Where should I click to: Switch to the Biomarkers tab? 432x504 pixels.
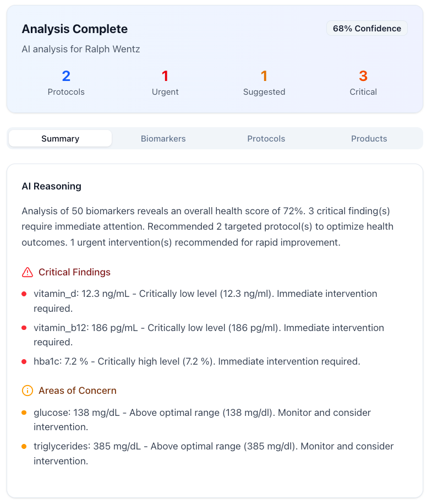click(x=163, y=139)
